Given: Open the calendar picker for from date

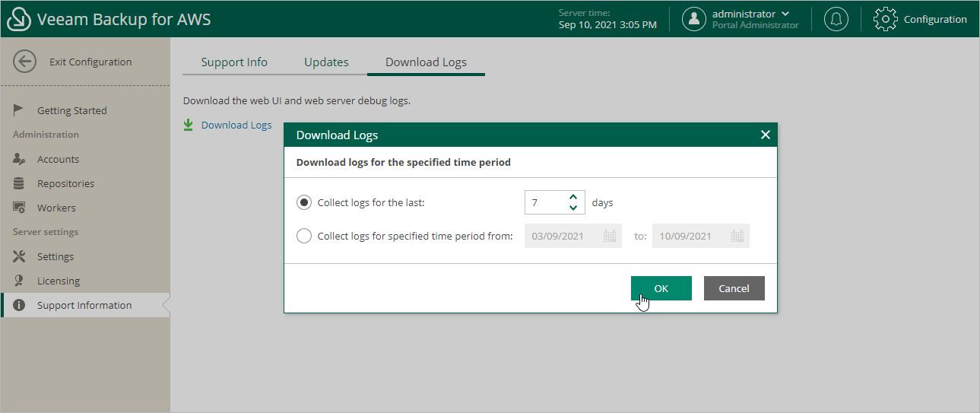Looking at the screenshot, I should 610,236.
